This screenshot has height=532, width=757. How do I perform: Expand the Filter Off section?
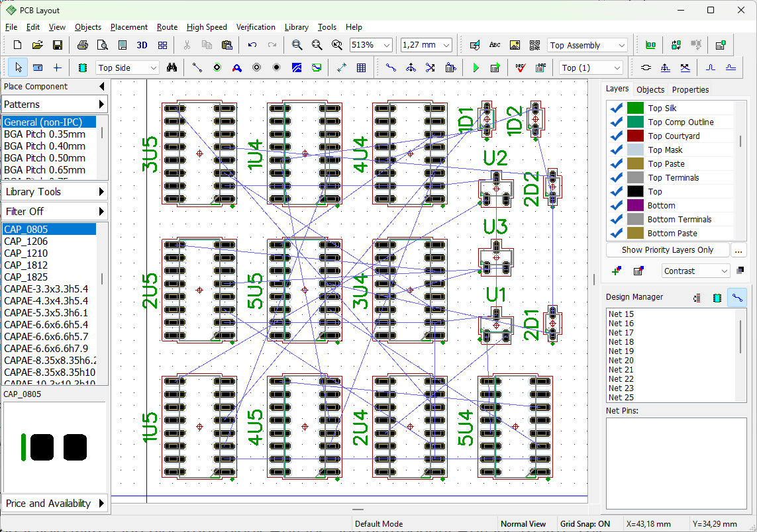point(54,211)
